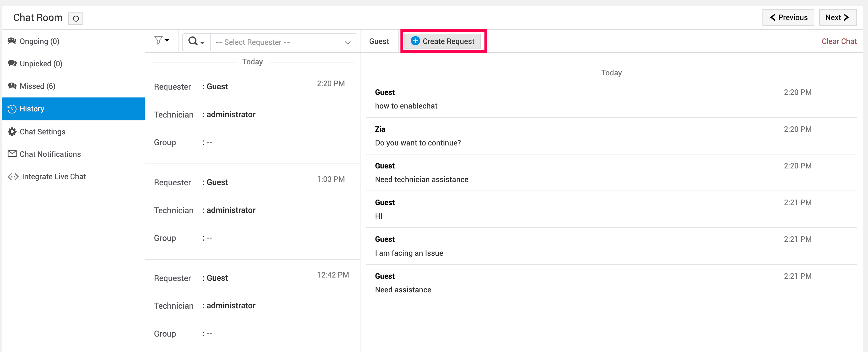868x352 pixels.
Task: Click the Integrate Live Chat code icon
Action: (13, 177)
